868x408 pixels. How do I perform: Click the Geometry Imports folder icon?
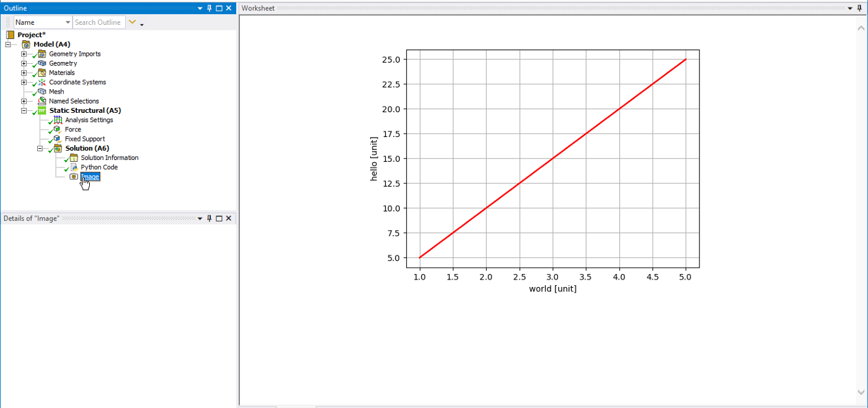tap(42, 54)
